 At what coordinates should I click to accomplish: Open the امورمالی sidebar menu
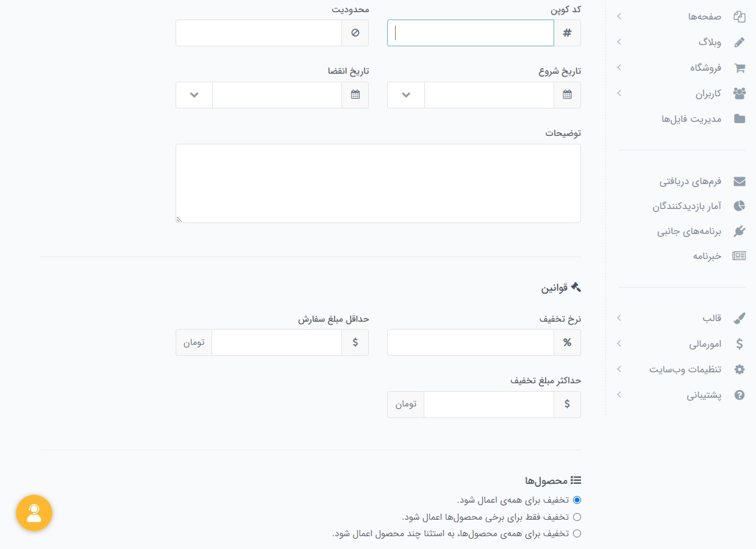point(706,343)
